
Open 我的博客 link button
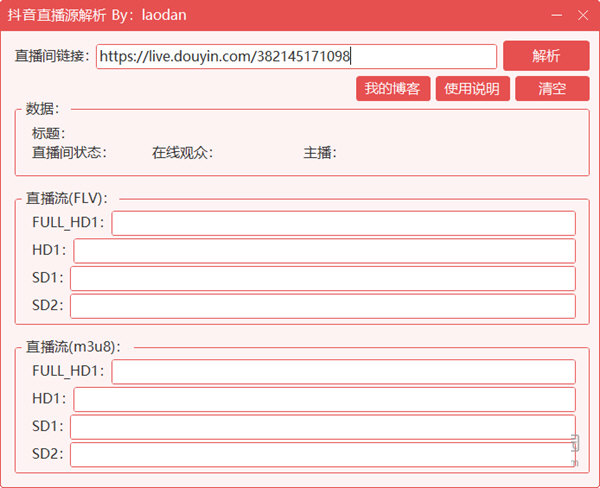tap(393, 89)
